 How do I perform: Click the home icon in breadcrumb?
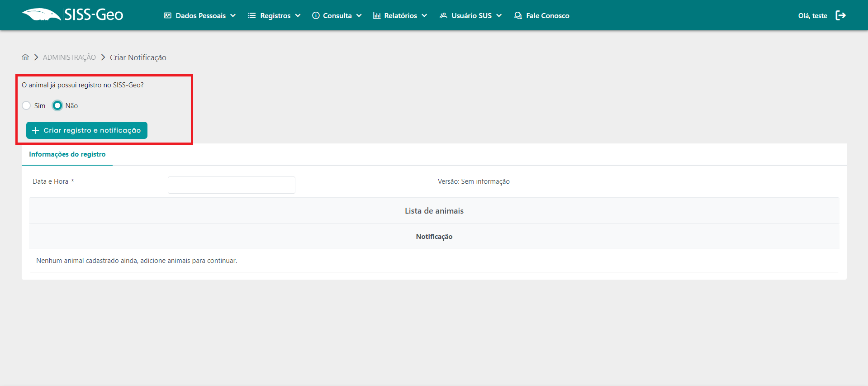25,57
